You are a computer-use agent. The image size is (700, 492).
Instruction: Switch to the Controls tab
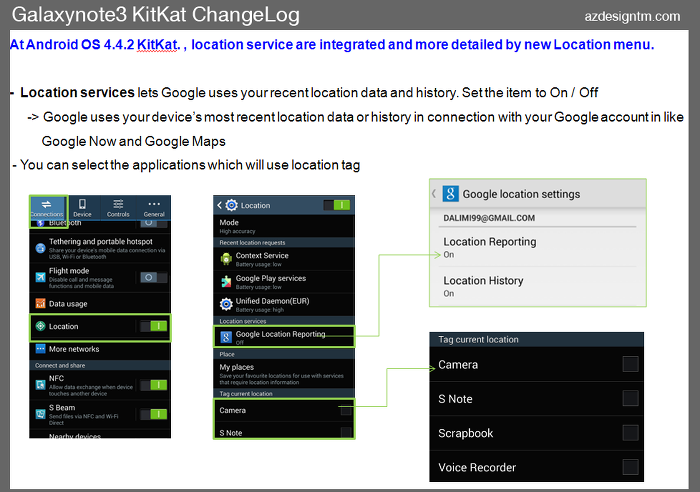[118, 208]
